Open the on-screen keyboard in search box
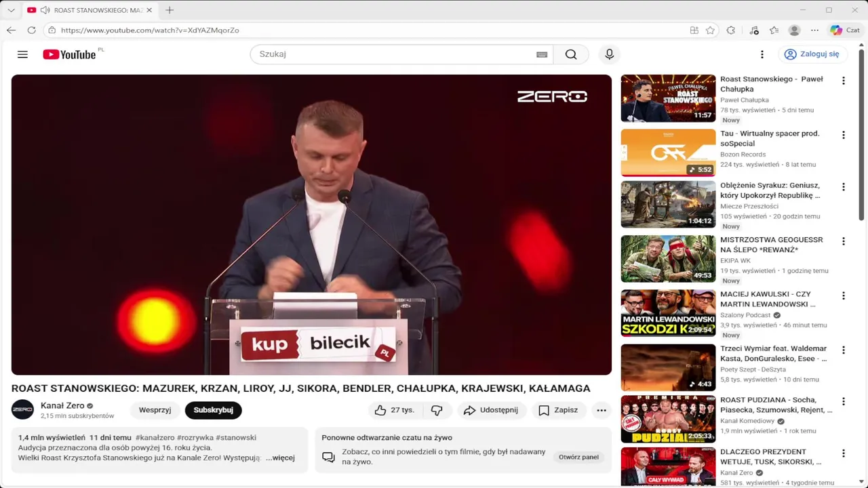The image size is (868, 488). coord(542,54)
